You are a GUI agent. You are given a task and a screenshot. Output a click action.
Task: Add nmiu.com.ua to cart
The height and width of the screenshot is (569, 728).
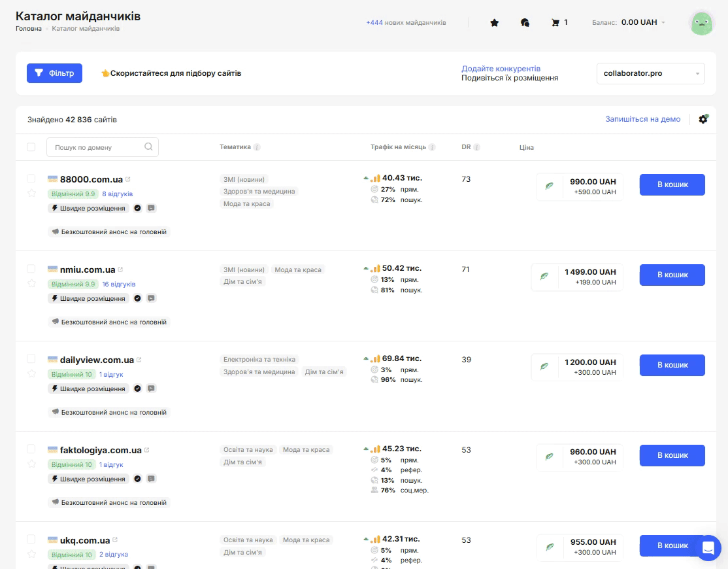[x=672, y=275]
